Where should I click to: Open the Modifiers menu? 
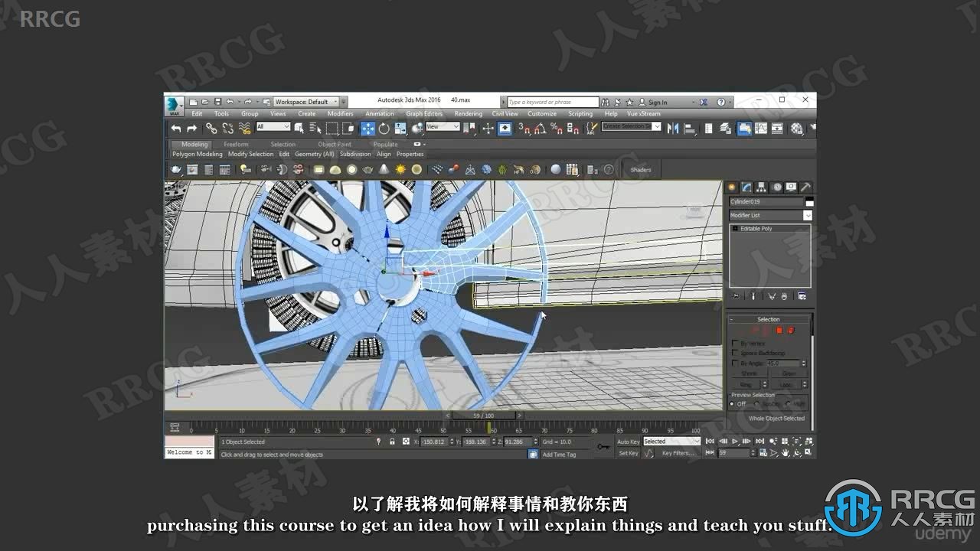[340, 114]
